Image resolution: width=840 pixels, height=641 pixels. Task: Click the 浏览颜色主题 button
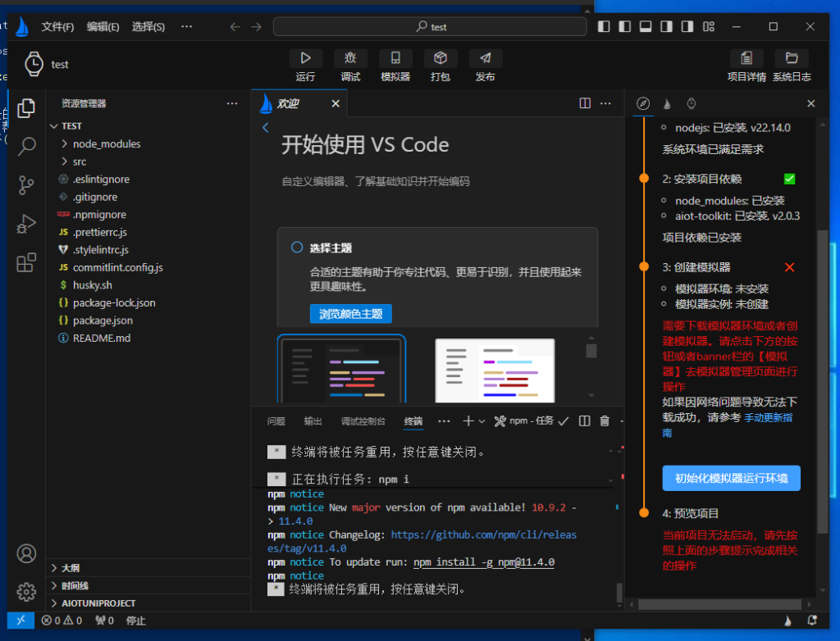pyautogui.click(x=351, y=314)
